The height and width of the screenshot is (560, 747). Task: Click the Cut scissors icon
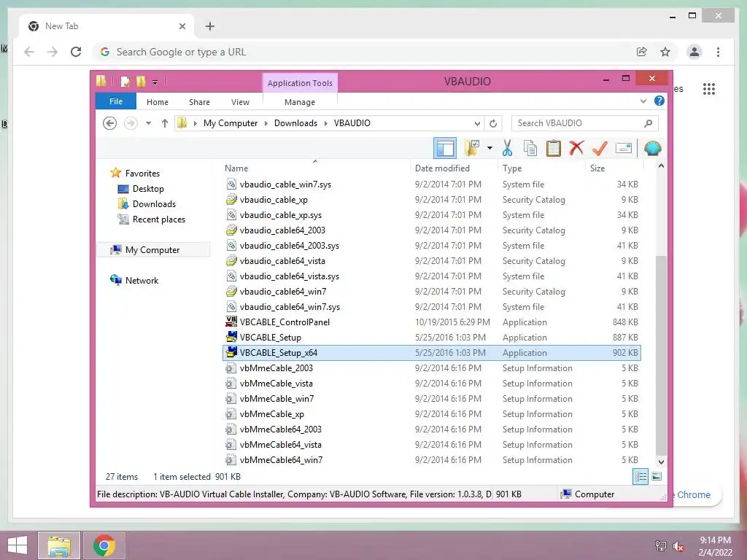508,148
